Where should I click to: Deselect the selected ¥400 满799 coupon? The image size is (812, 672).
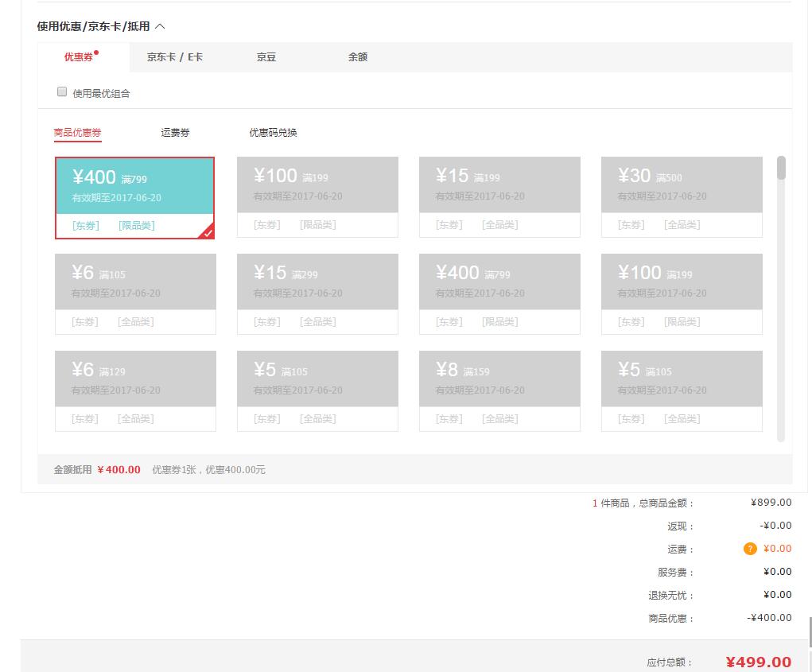134,198
